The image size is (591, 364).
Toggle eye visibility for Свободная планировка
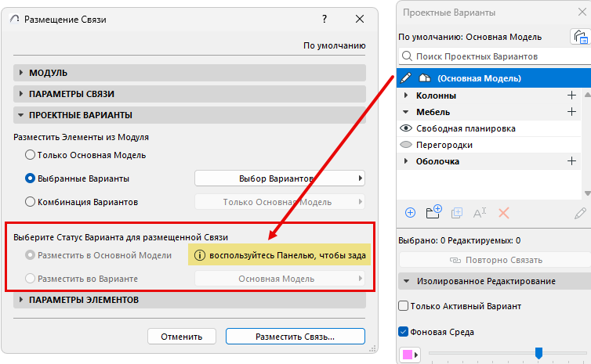(x=406, y=128)
